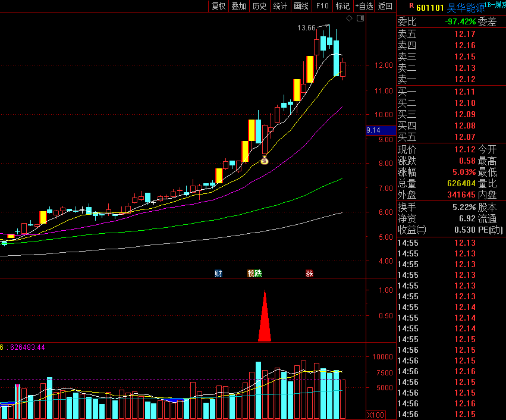The width and height of the screenshot is (506, 420).
Task: Click the green 跌 marker on chart
Action: (x=258, y=274)
